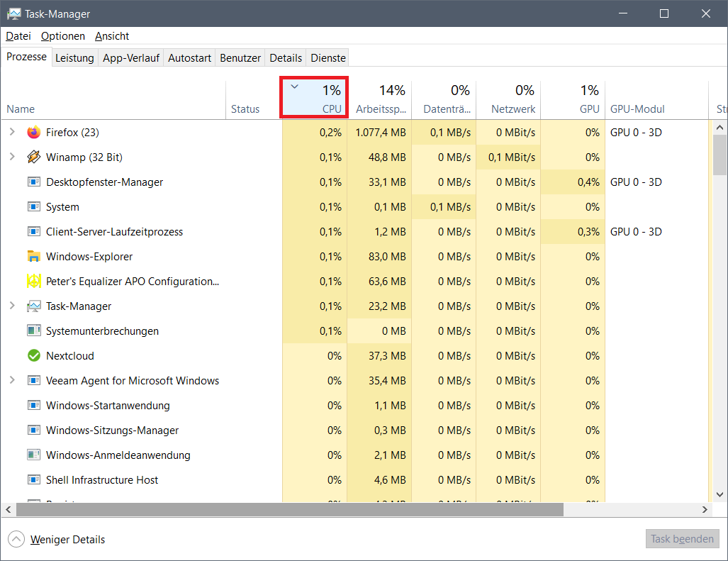Click the vertical scrollbar down arrow
728x561 pixels.
[x=719, y=494]
